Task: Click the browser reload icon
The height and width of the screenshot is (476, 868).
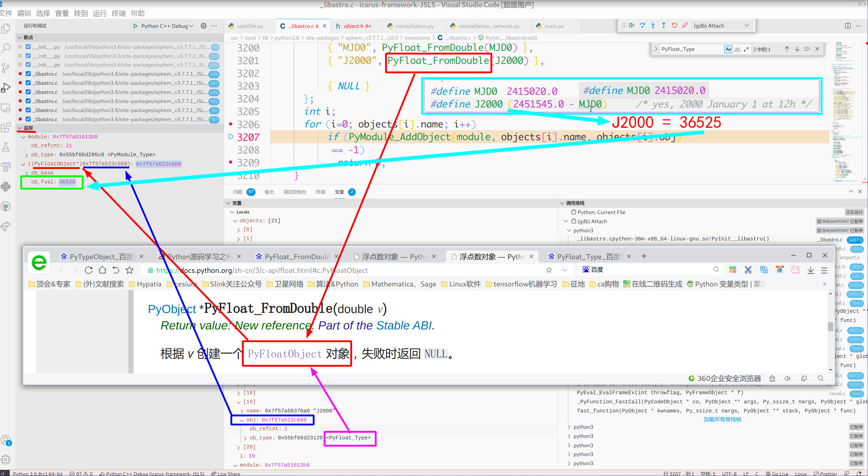Action: pos(89,270)
